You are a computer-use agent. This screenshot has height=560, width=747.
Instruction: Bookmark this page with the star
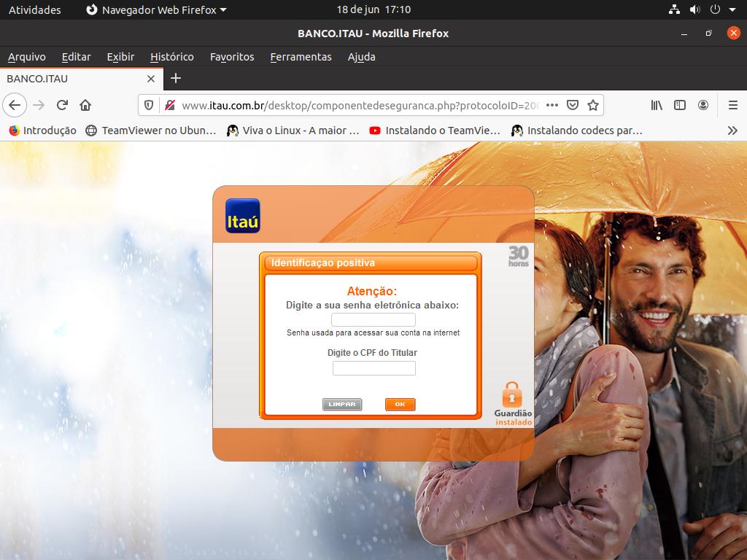[x=592, y=105]
